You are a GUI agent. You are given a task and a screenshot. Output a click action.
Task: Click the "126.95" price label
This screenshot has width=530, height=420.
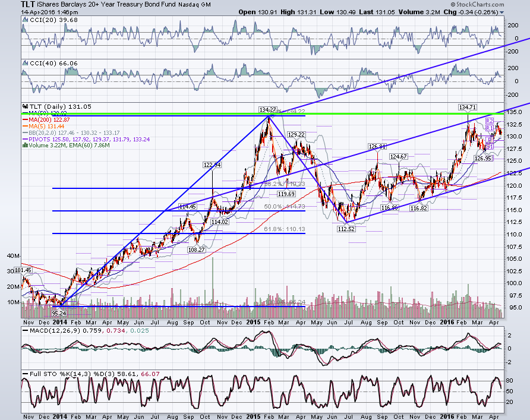(483, 158)
